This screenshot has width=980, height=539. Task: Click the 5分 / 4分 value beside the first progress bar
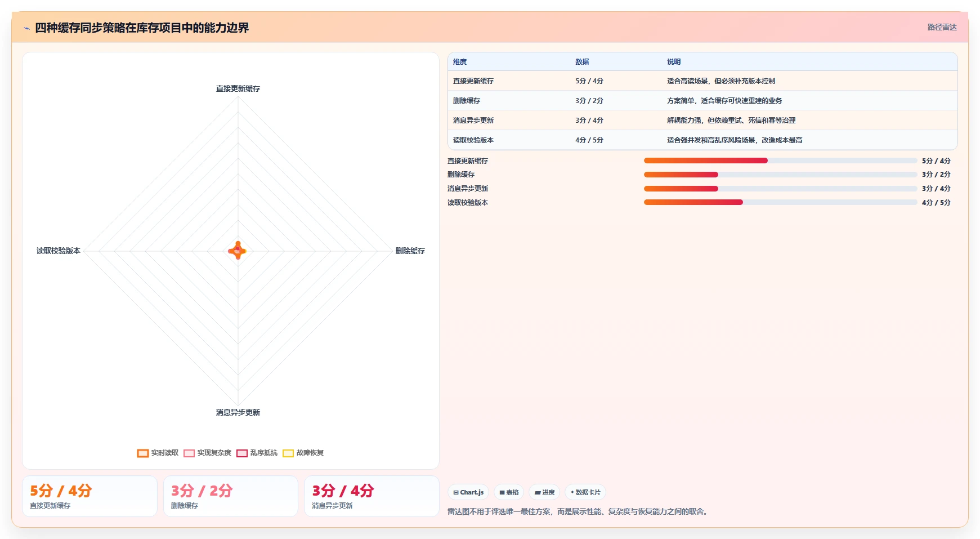click(936, 161)
